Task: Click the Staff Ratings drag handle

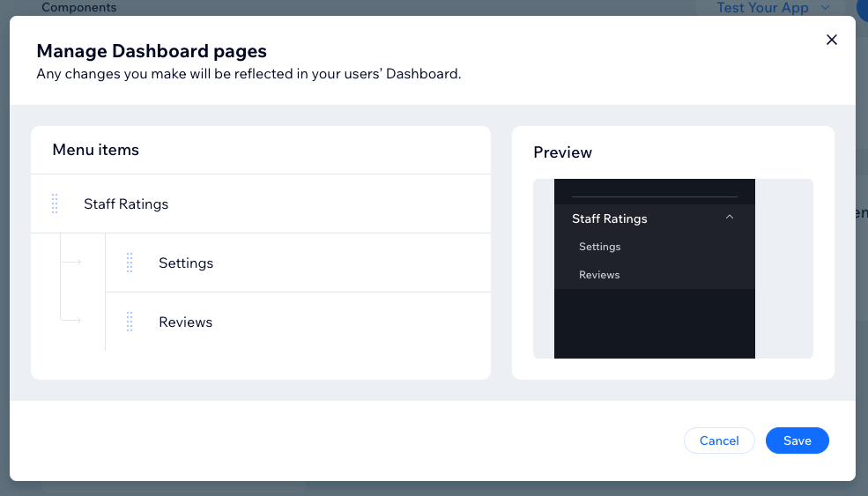Action: pos(55,204)
